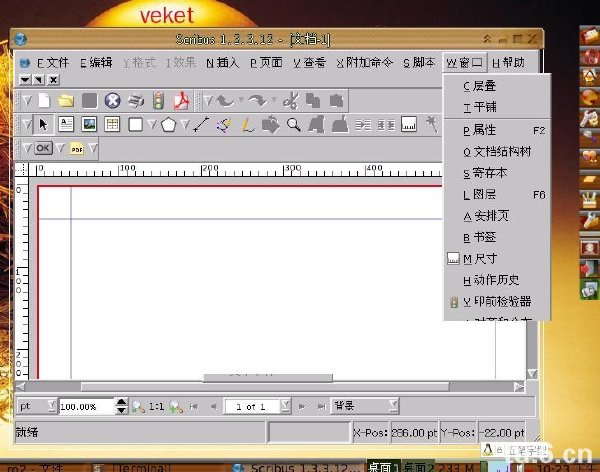
Task: Toggle P属性 properties palette entry
Action: (x=497, y=131)
